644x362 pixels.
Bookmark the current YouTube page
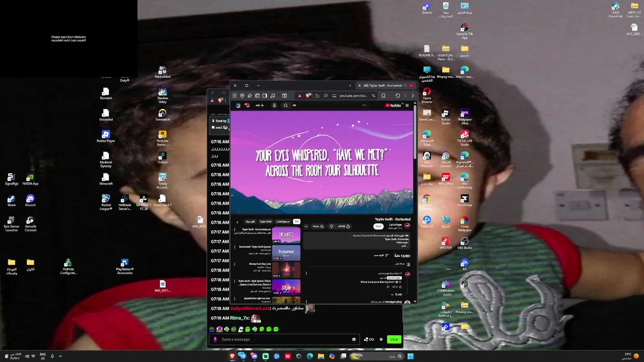point(383,96)
